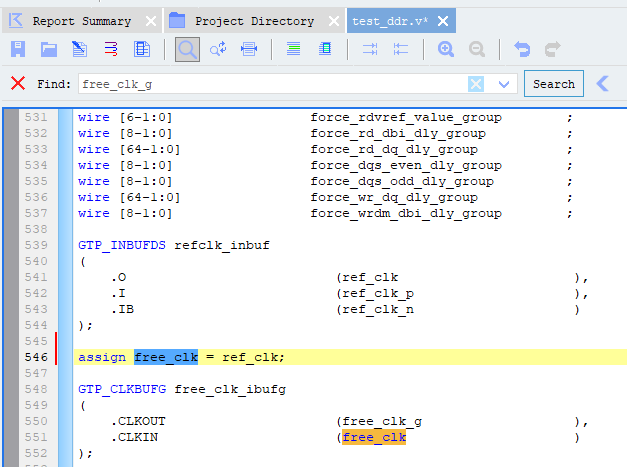
Task: Zoom out with the minus magnifier
Action: click(x=477, y=49)
